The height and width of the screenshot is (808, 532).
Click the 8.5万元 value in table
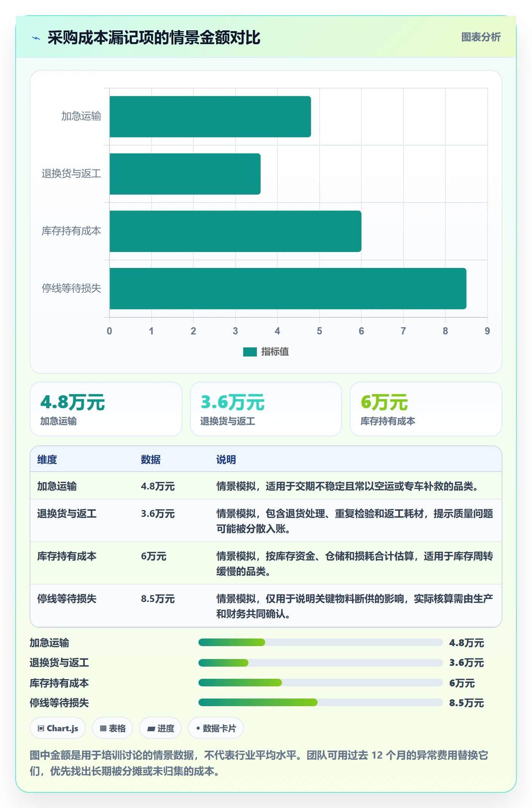(158, 599)
